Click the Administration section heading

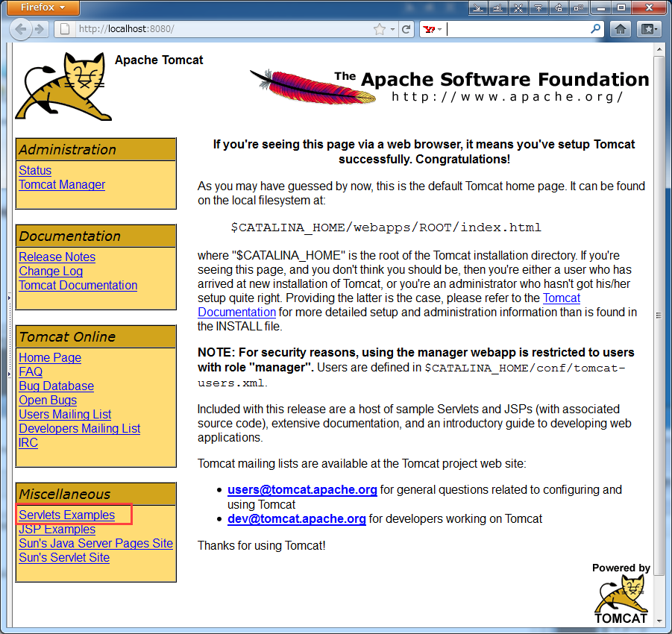67,150
